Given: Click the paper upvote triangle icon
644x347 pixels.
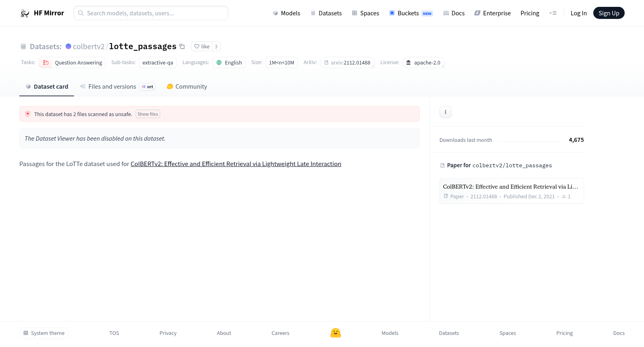Looking at the screenshot, I should [564, 197].
